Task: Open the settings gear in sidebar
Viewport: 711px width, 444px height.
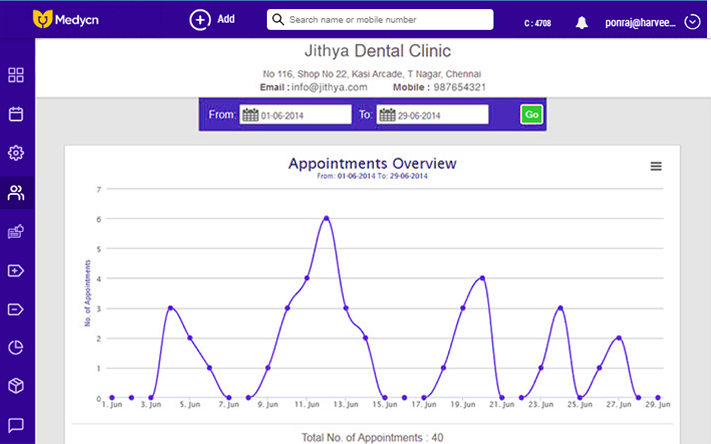Action: [16, 153]
